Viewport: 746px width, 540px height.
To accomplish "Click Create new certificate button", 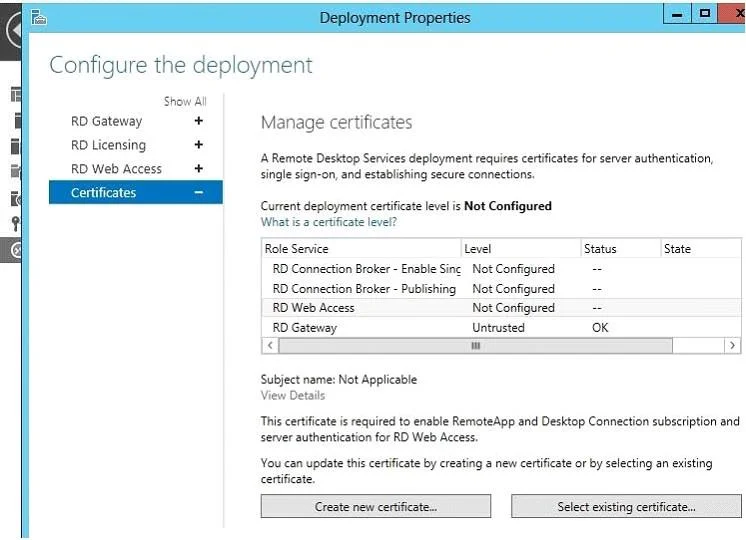I will pos(375,507).
